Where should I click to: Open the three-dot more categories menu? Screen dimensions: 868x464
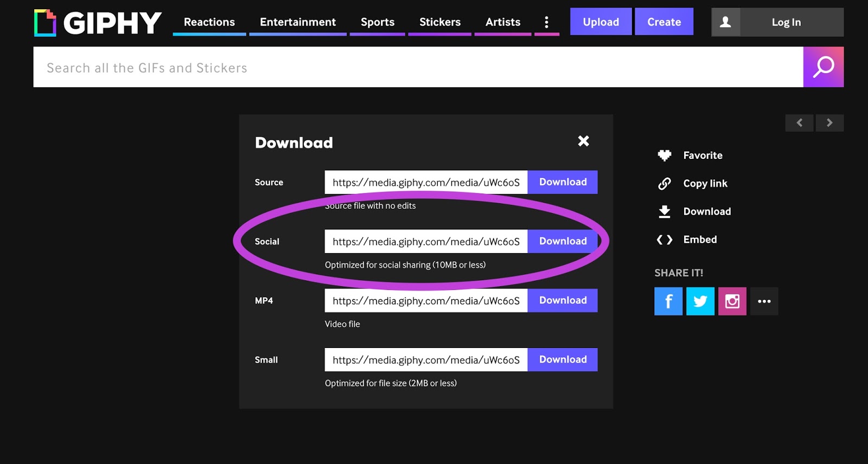(546, 22)
